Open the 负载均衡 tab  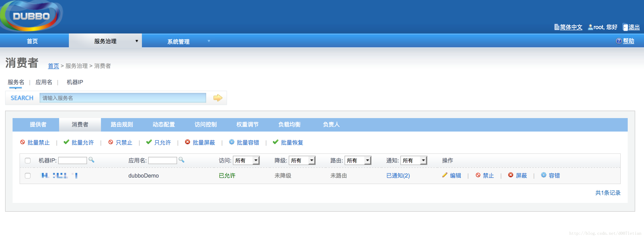[x=289, y=124]
